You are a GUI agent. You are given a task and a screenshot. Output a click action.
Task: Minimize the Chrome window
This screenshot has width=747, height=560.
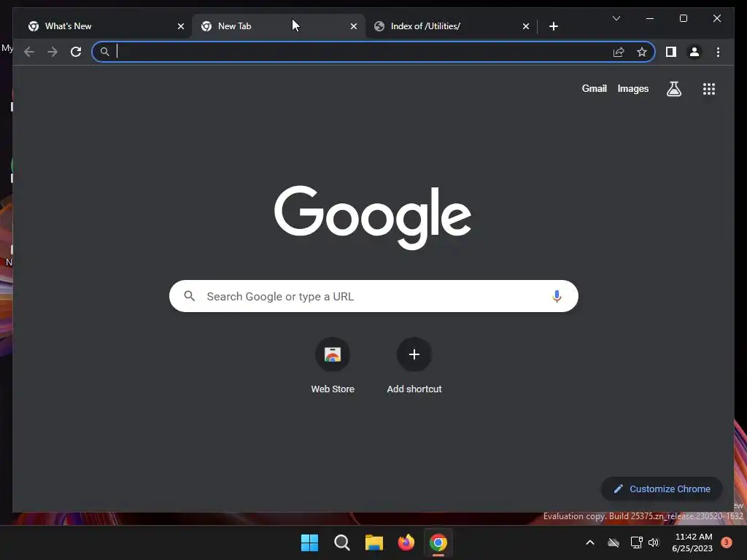click(x=650, y=18)
